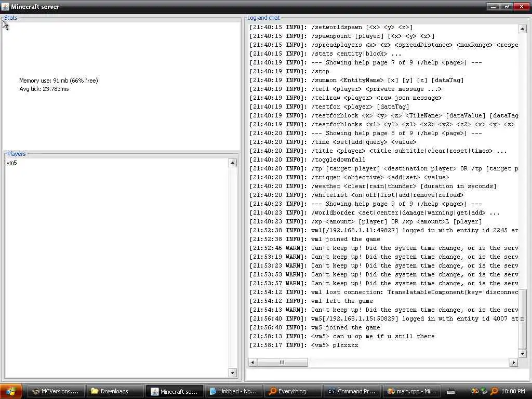Click first system tray icon
This screenshot has height=399, width=532.
point(475,391)
